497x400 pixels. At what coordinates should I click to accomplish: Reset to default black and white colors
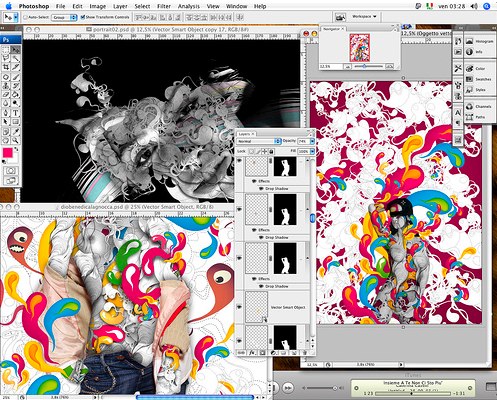(x=4, y=162)
